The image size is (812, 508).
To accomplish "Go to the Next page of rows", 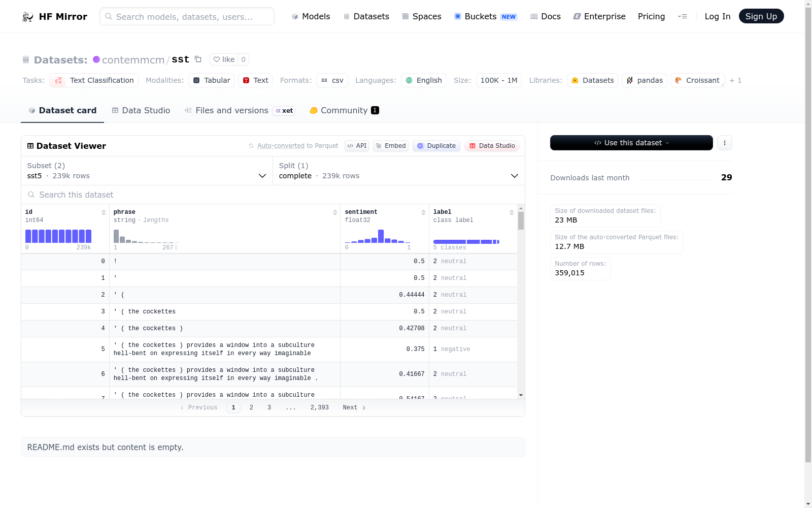I will pos(354,407).
